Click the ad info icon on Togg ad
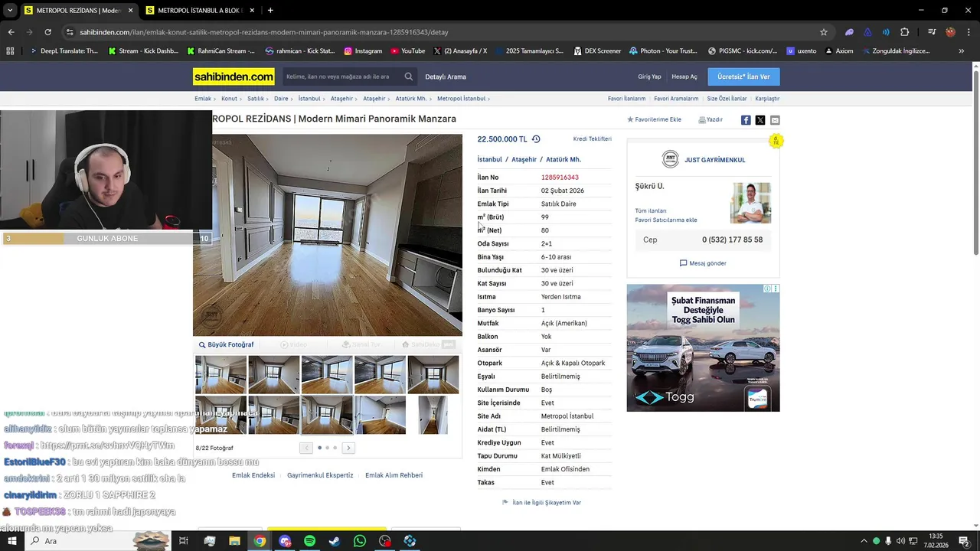Screen dimensions: 980x551 point(768,289)
